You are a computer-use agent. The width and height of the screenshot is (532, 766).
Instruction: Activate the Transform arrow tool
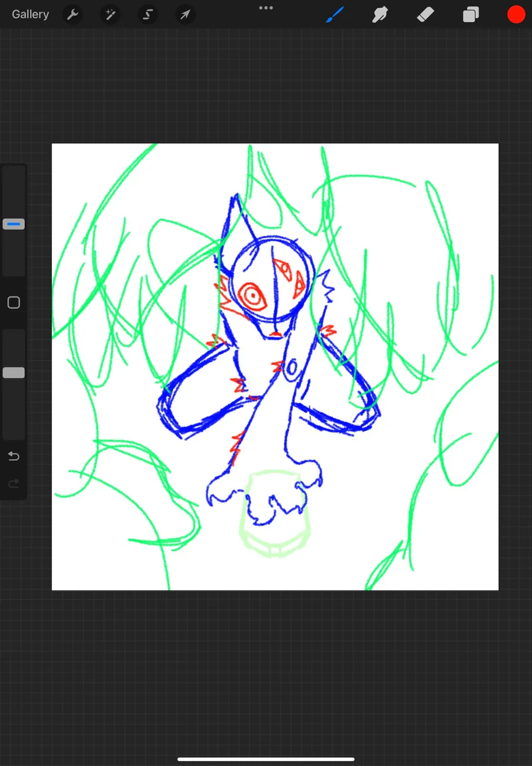(x=186, y=15)
